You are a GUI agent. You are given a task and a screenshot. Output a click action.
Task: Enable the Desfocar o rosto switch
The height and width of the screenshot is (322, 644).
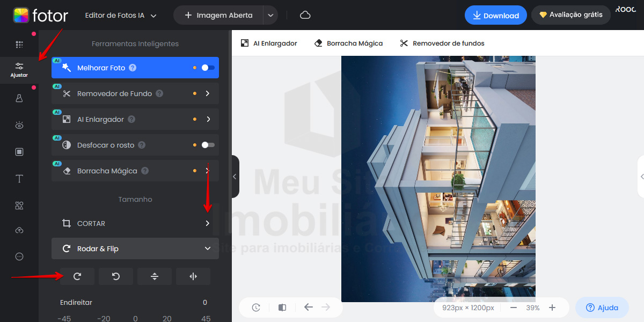(x=208, y=145)
